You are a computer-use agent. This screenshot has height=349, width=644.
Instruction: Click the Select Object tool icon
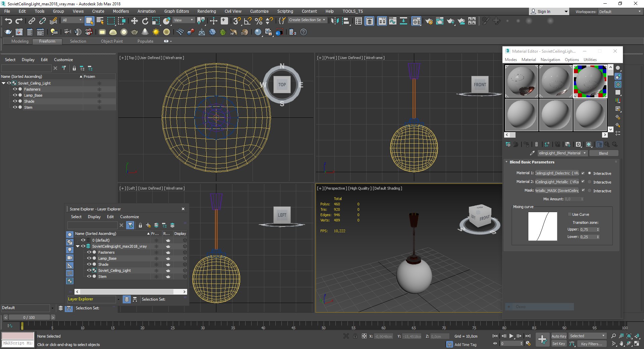tap(89, 21)
